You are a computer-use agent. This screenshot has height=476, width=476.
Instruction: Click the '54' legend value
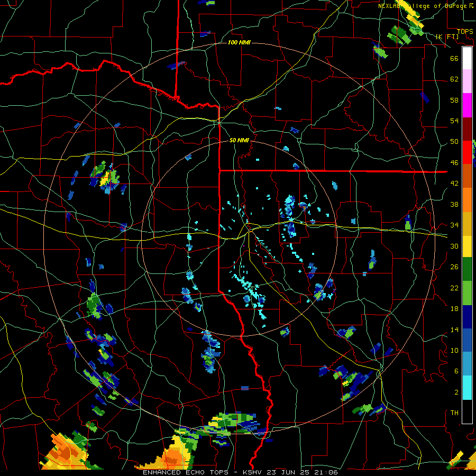pos(454,121)
